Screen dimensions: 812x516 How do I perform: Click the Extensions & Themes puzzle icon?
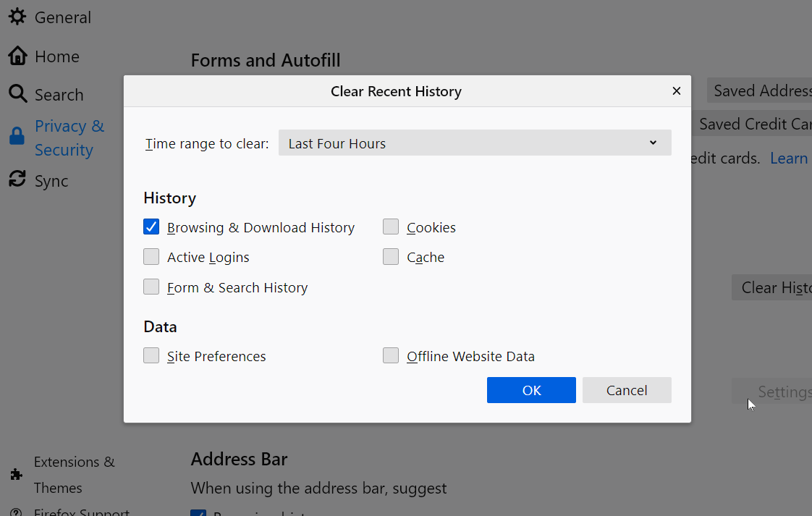[16, 475]
